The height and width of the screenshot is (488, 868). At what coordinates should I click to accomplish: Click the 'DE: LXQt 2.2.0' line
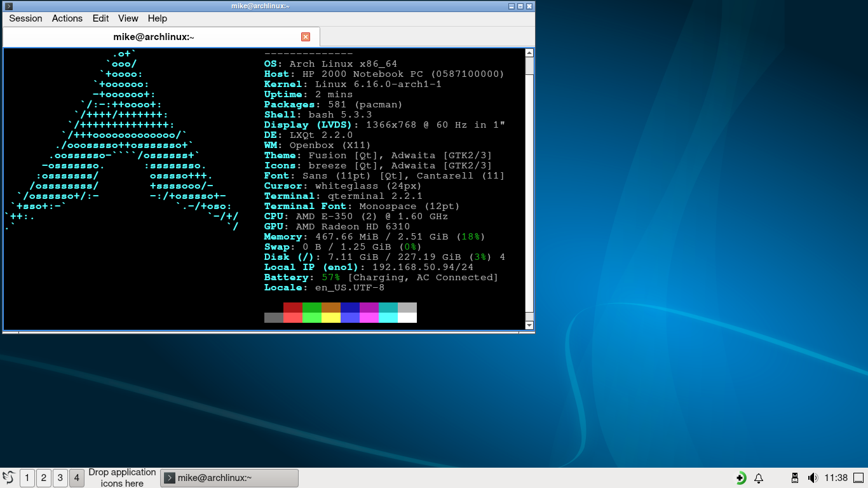pyautogui.click(x=308, y=135)
